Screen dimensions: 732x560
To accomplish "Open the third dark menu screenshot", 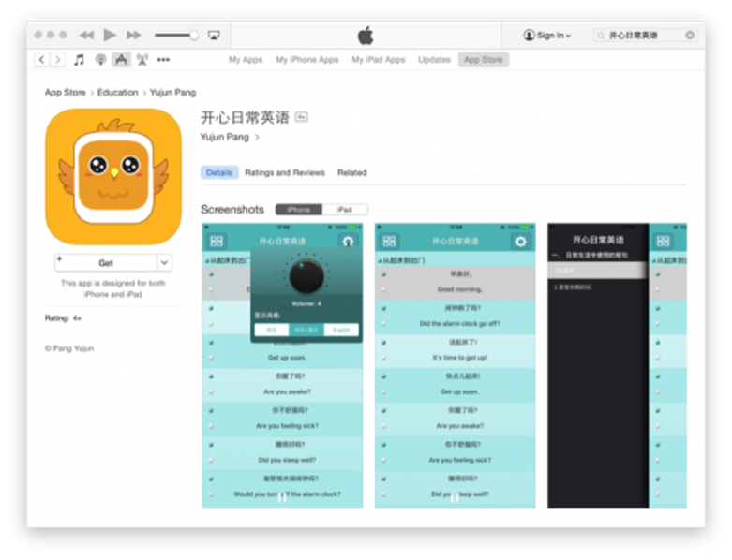I will pyautogui.click(x=598, y=365).
